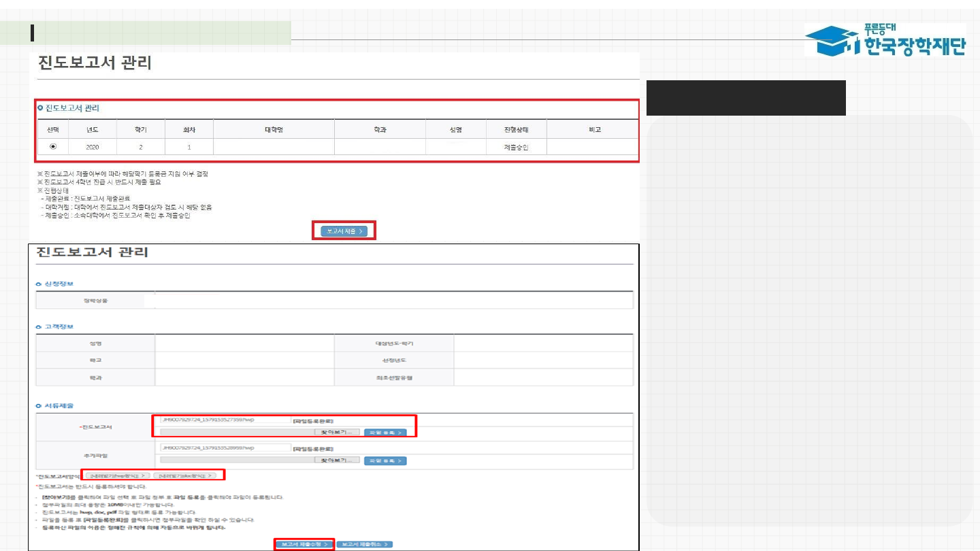Click 파일 등록 in the 진도보고서 row

click(385, 432)
